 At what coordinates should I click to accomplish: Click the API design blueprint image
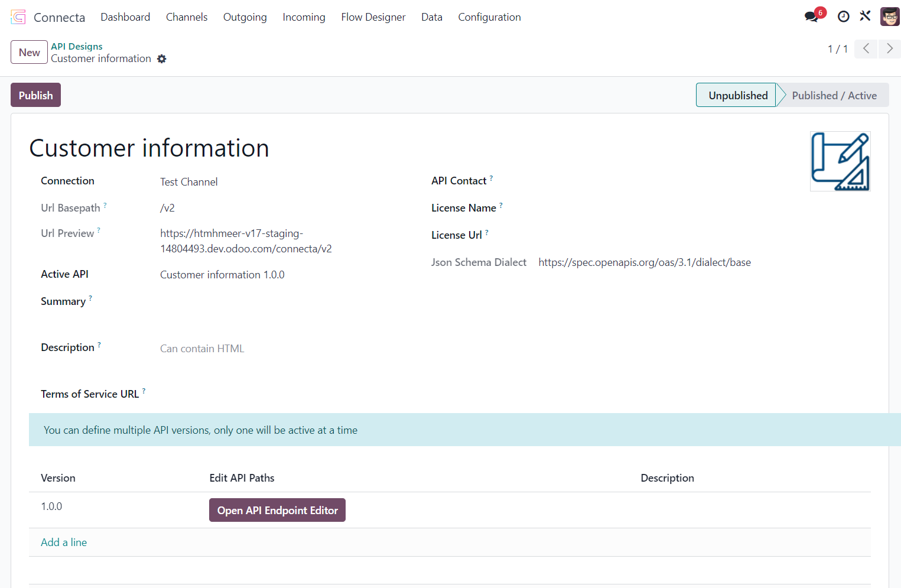pyautogui.click(x=840, y=161)
